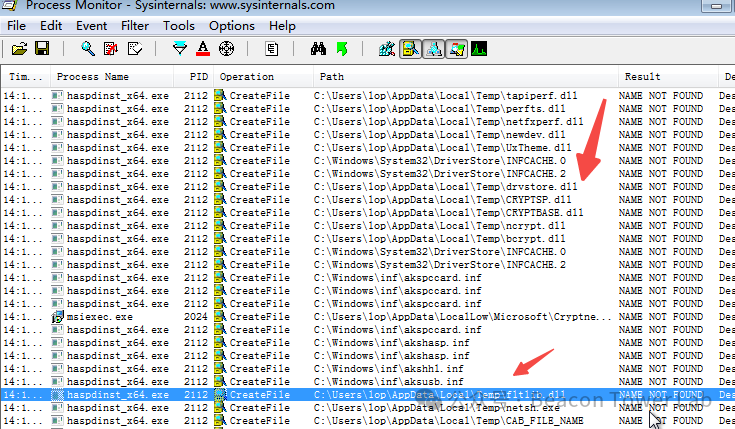Open the Filter funnel icon

[180, 49]
